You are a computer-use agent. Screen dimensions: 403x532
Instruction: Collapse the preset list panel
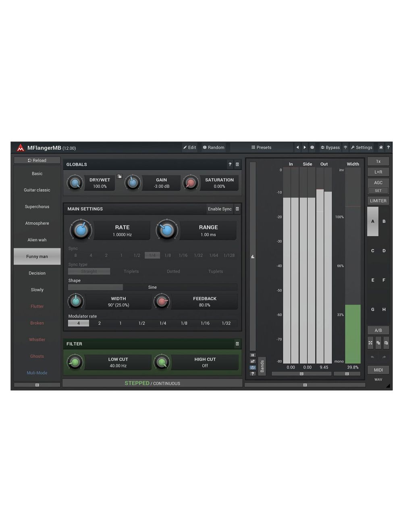coord(37,385)
